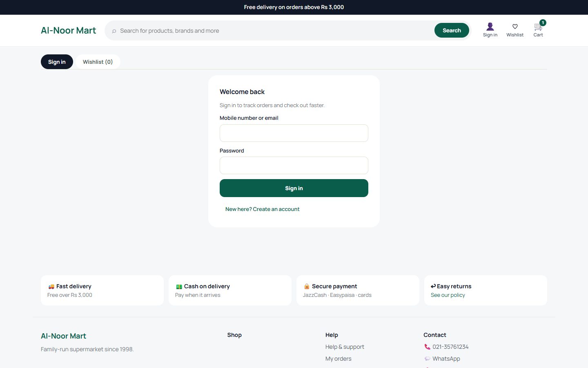Screen dimensions: 588x368
Task: Open the Sign in user icon in header
Action: [490, 27]
